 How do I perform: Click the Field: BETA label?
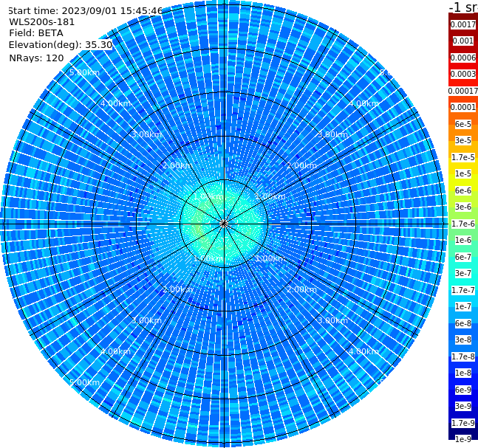(x=36, y=33)
